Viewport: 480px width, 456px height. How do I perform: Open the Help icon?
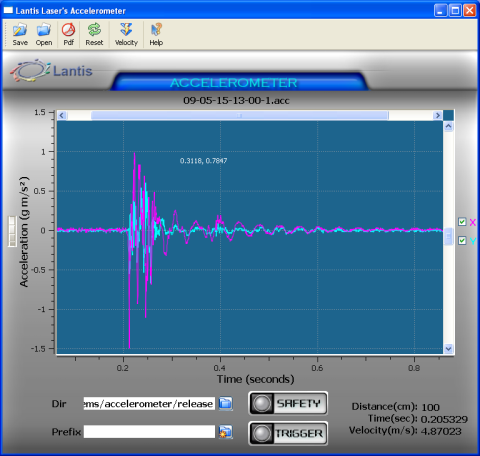[x=156, y=34]
